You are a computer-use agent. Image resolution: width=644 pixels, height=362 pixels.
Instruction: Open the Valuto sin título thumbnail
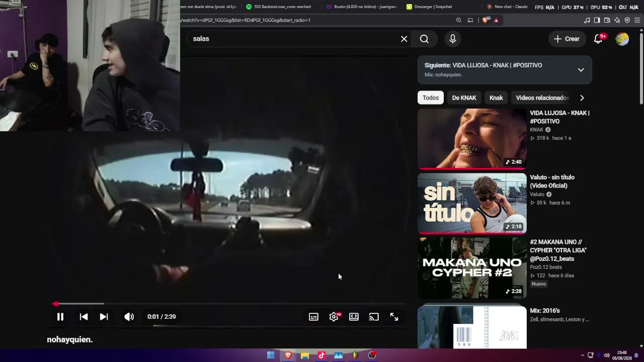tap(472, 204)
